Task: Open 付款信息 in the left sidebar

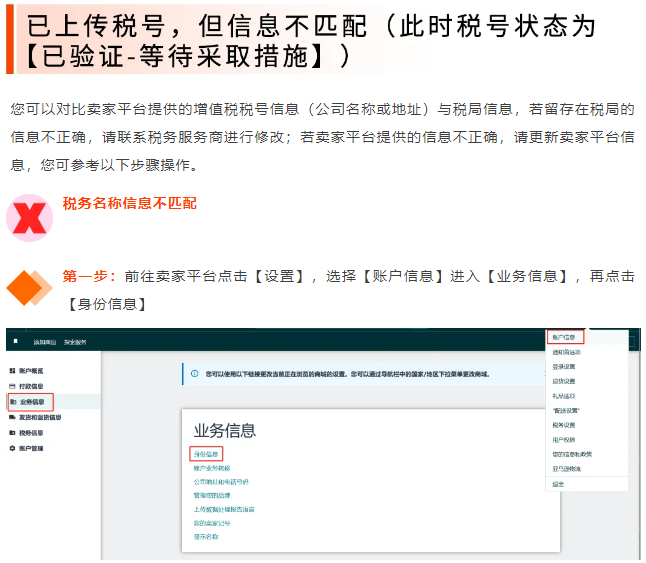Action: [x=31, y=386]
